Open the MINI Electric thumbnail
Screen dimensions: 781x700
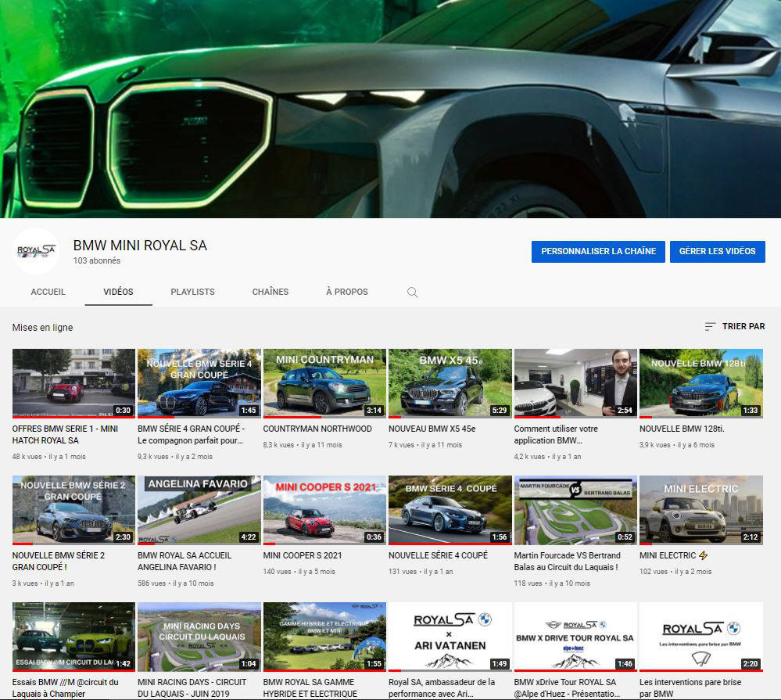(x=701, y=510)
